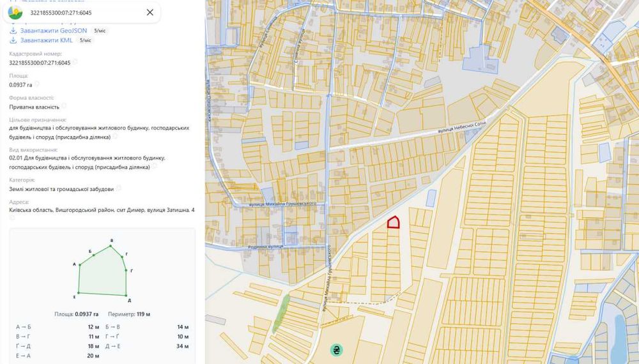Image resolution: width=639 pixels, height=364 pixels.
Task: Click the green parcel shape diagram
Action: pyautogui.click(x=102, y=271)
